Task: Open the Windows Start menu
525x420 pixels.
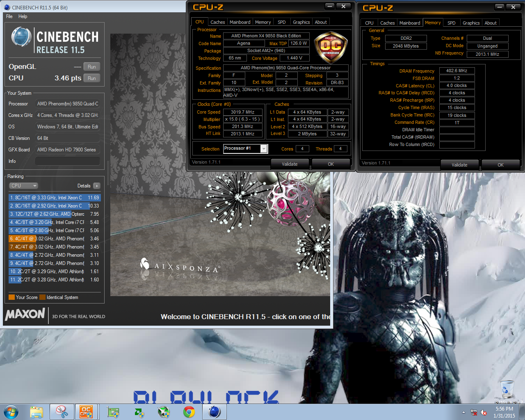Action: pos(11,412)
